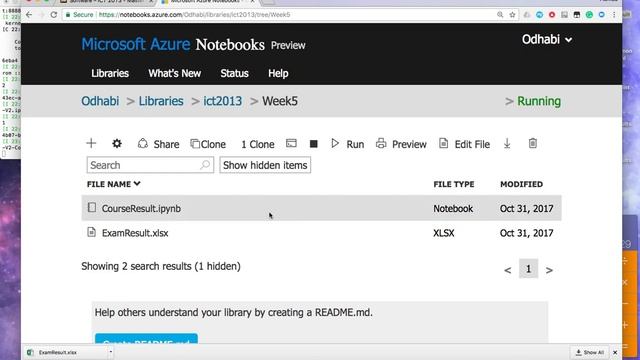Click the Notebook file type cell

[x=453, y=209]
